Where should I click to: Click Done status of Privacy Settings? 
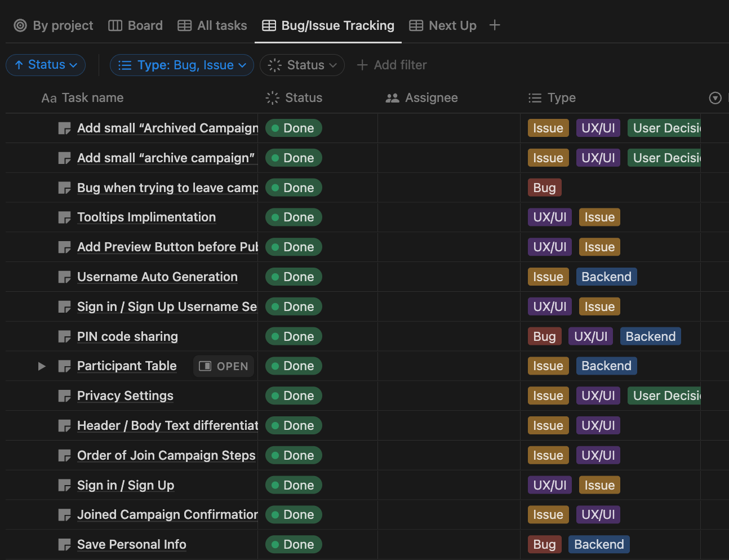coord(294,396)
